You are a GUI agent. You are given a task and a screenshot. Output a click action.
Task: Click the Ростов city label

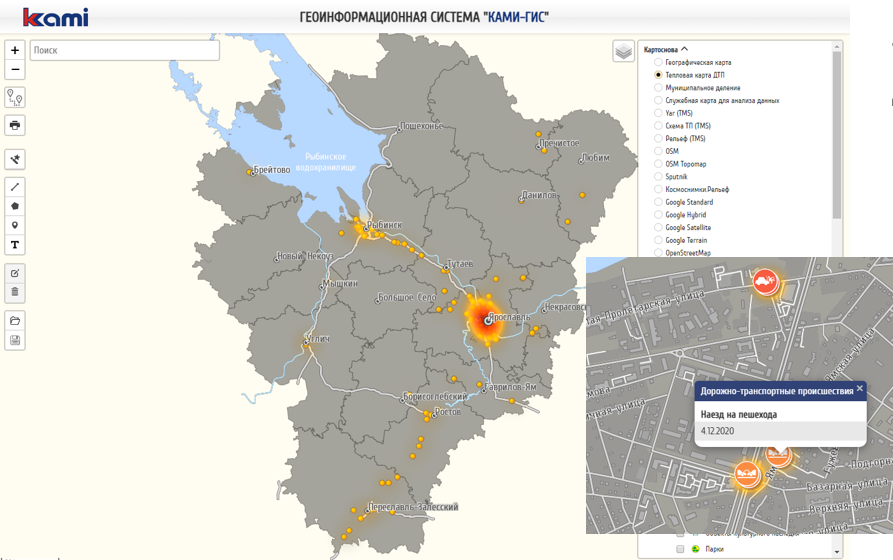pos(448,411)
